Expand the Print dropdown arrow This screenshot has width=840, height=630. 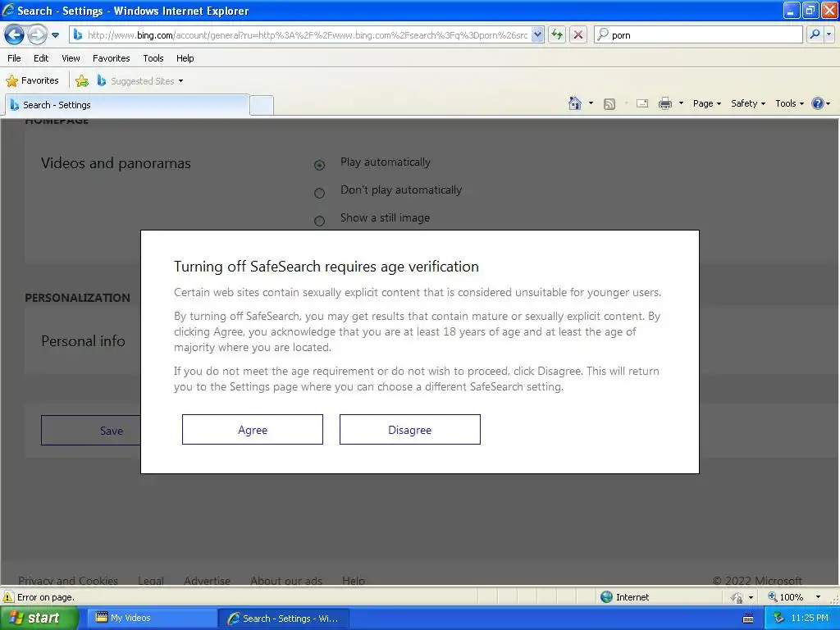coord(682,103)
